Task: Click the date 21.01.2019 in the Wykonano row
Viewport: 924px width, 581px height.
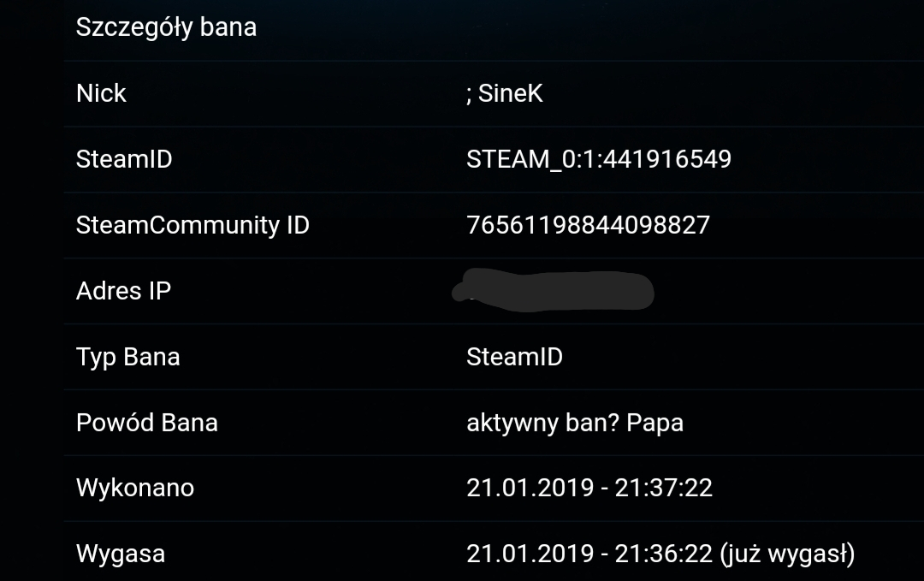Action: [x=529, y=488]
